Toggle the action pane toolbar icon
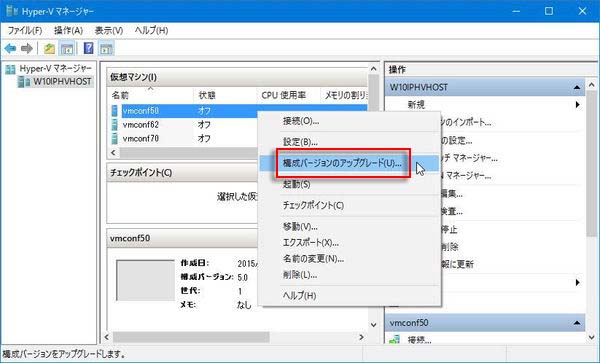 click(x=106, y=49)
